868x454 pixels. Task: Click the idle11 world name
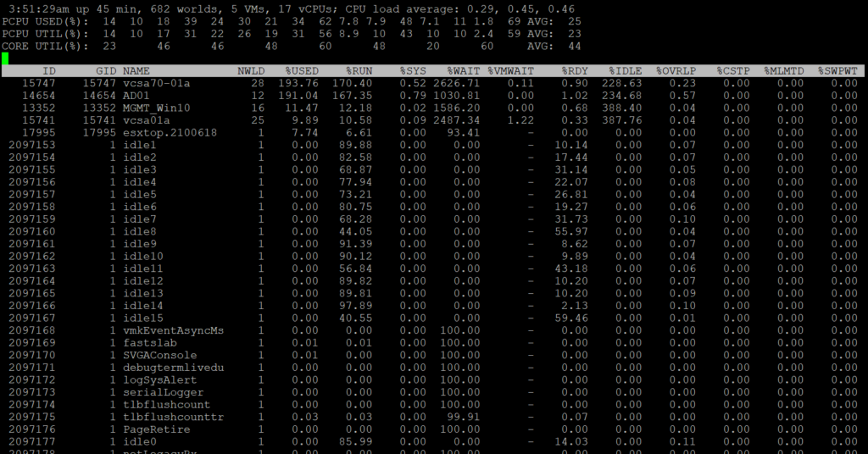point(142,269)
